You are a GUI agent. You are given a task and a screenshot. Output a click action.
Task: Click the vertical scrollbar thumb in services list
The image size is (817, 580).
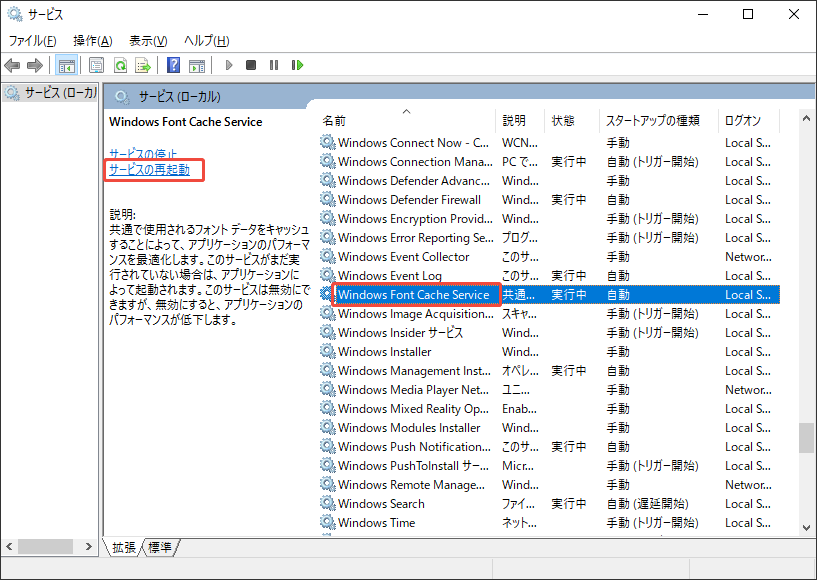(x=807, y=438)
